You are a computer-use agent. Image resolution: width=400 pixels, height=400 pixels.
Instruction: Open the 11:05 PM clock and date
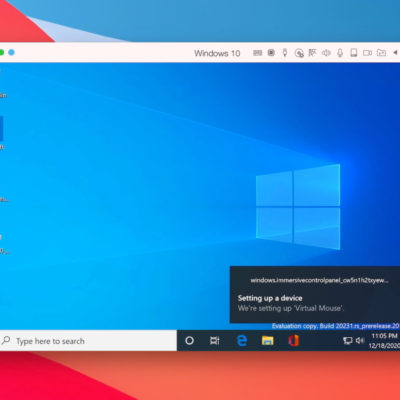[384, 341]
